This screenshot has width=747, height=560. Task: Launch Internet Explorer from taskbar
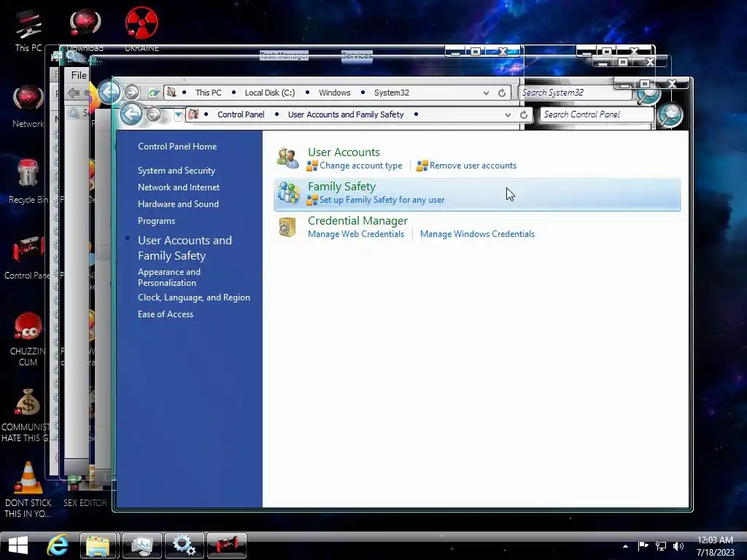(x=58, y=545)
